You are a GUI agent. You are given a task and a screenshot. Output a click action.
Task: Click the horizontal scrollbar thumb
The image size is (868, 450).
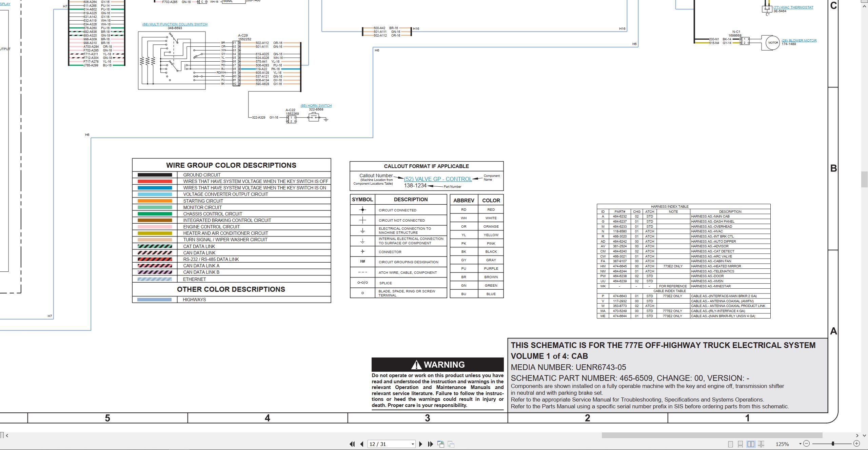[712, 435]
